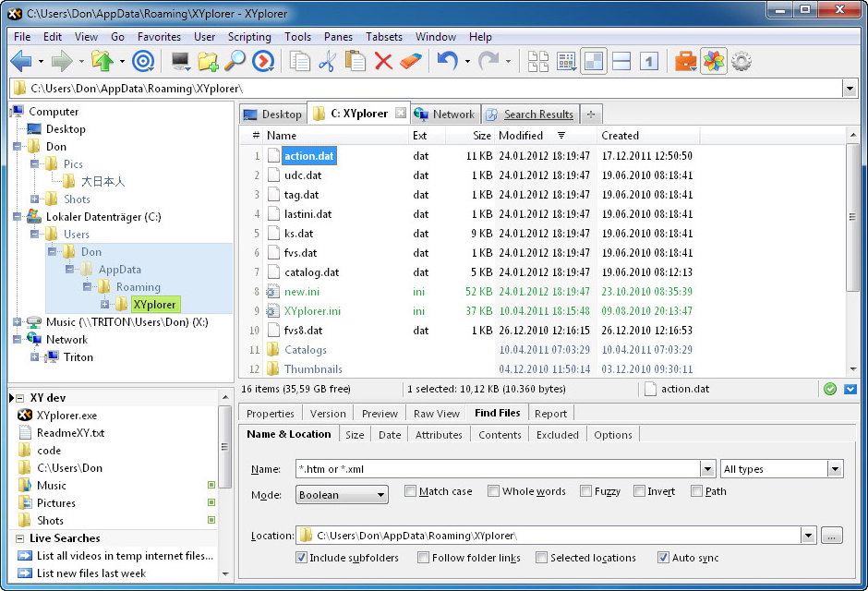Viewport: 868px width, 591px height.
Task: Open the Favorites menu
Action: pyautogui.click(x=159, y=37)
